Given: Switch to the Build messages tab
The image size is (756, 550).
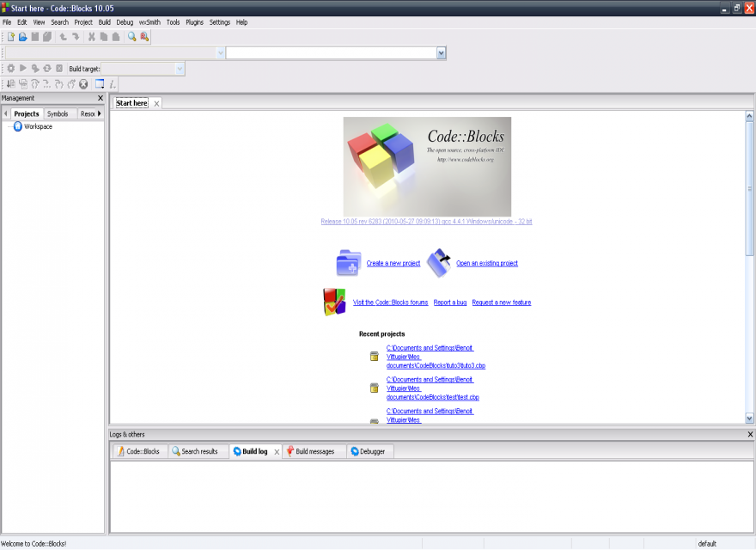Looking at the screenshot, I should (314, 451).
